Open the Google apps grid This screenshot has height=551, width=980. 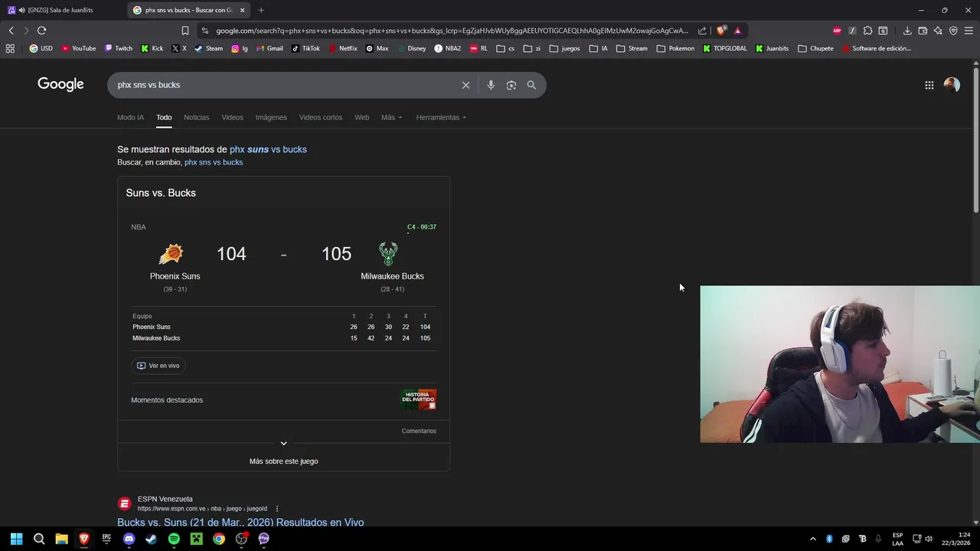pos(929,85)
